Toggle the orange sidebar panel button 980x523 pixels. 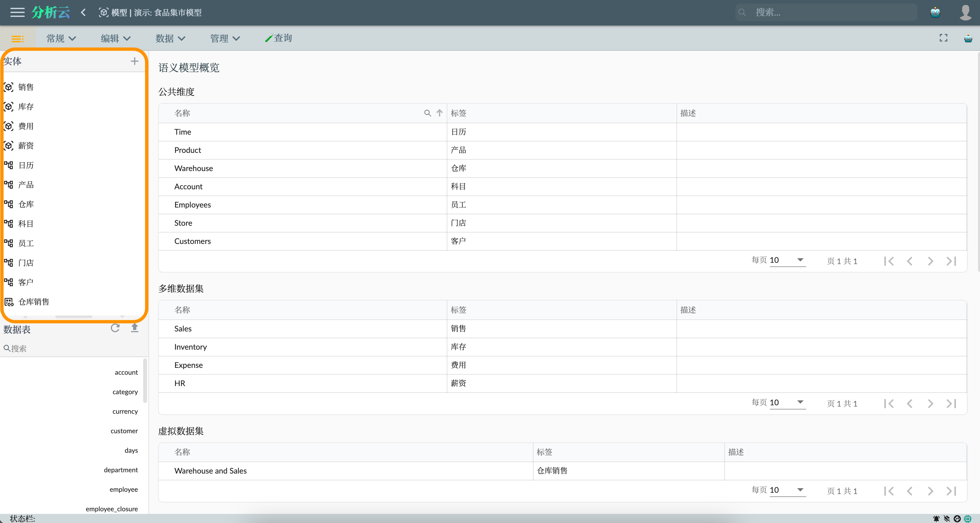pyautogui.click(x=18, y=38)
